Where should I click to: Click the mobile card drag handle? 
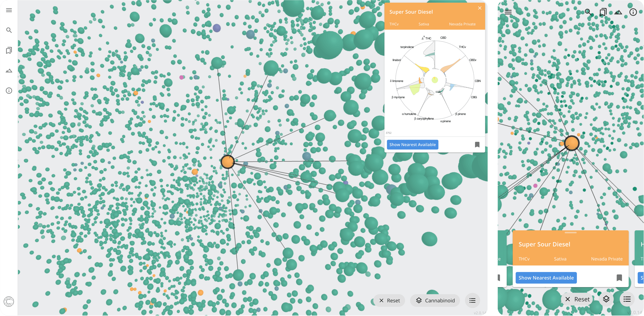pyautogui.click(x=571, y=233)
